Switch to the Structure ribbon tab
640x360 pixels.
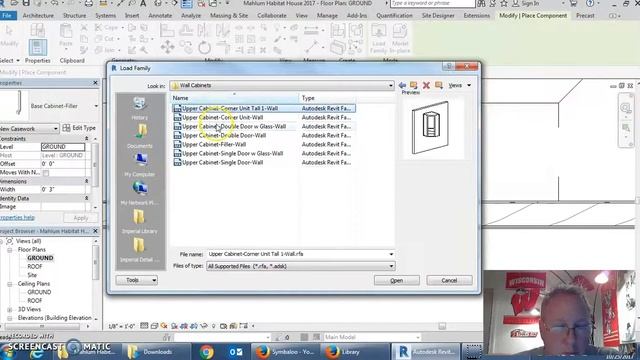point(74,16)
